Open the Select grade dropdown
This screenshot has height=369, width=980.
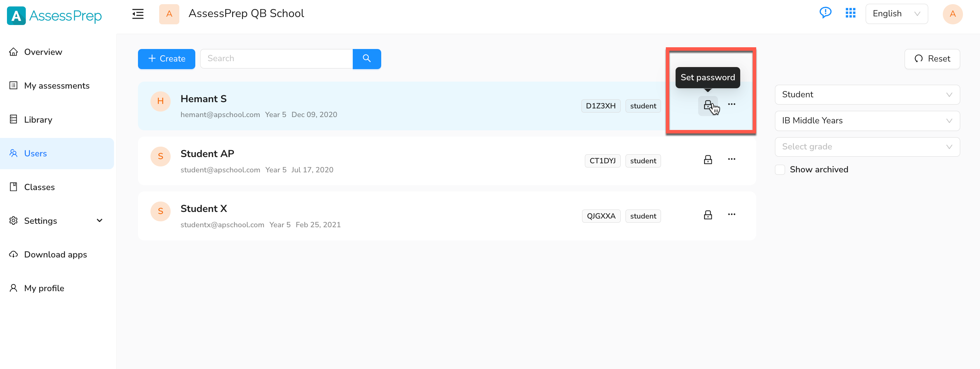click(x=867, y=147)
